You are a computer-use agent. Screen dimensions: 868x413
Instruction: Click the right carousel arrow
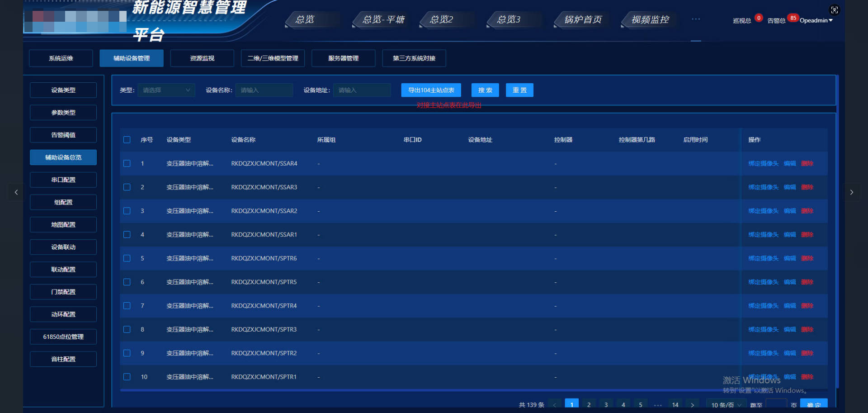tap(852, 192)
